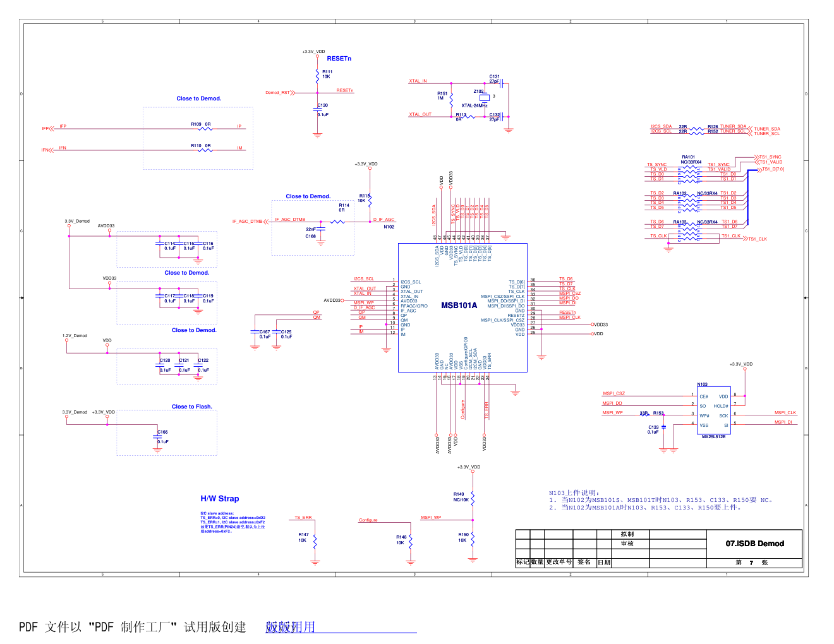Click the 数量 cell in title block

537,562
